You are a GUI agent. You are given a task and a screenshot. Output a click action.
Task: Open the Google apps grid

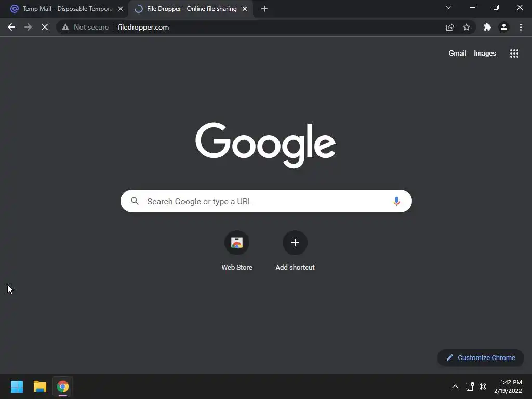(514, 54)
